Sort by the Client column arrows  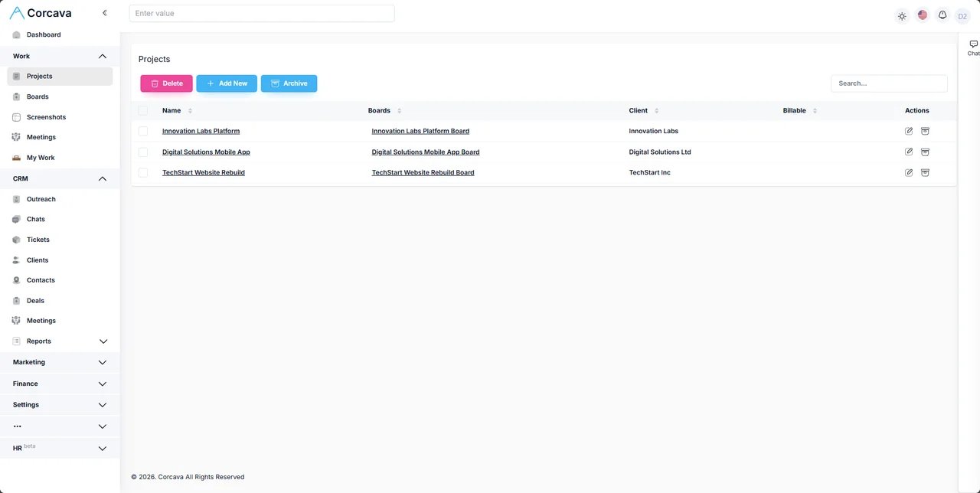click(x=656, y=111)
